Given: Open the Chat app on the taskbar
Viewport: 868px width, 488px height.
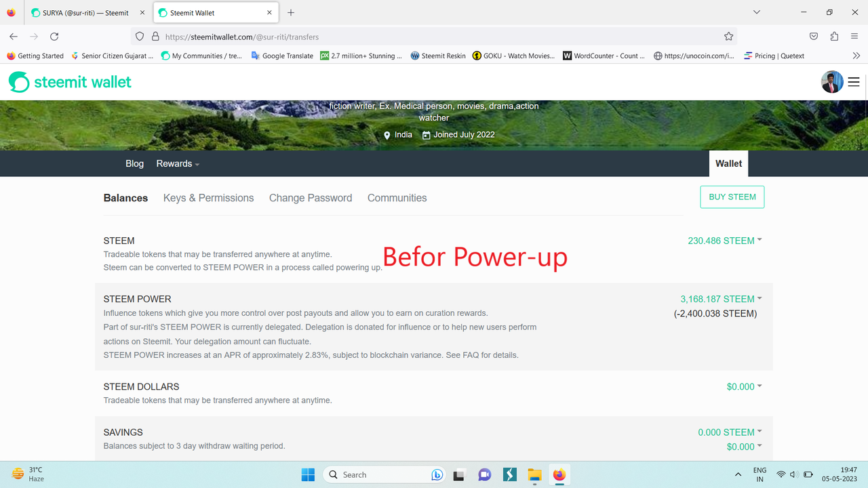Looking at the screenshot, I should (x=484, y=474).
